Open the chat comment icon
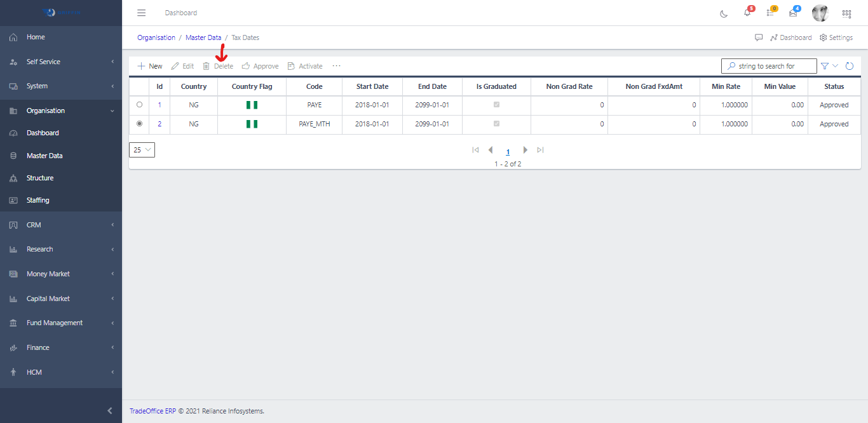Screen dimensions: 868x423 click(759, 37)
